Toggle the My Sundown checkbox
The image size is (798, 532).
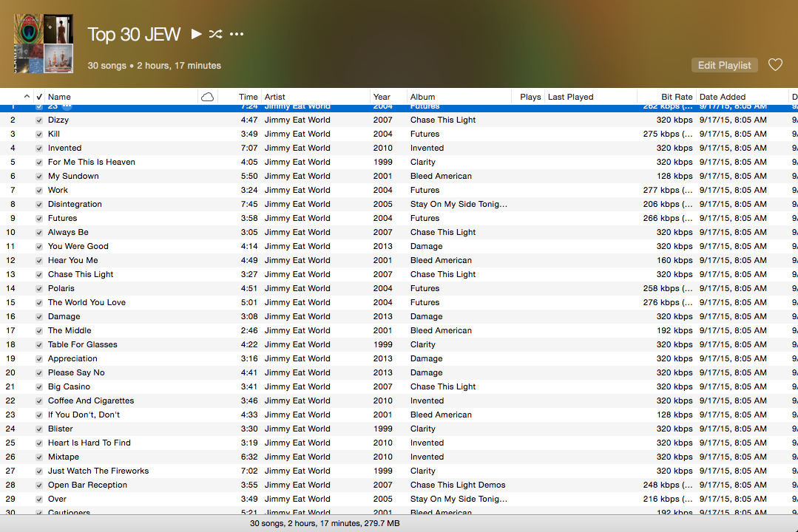tap(39, 177)
